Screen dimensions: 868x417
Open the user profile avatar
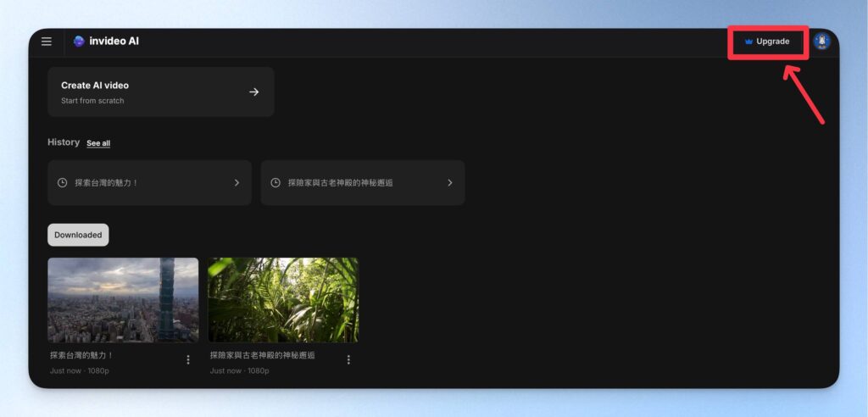click(x=821, y=41)
